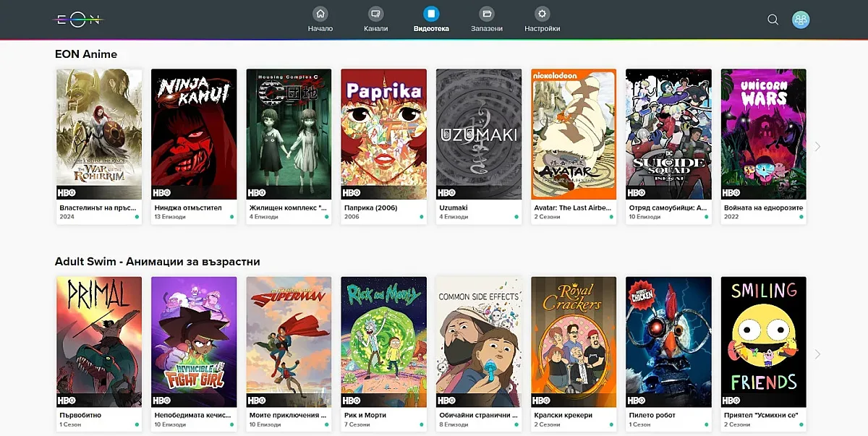Open the Uzumaki poster
Viewport: 868px width, 436px height.
click(478, 134)
